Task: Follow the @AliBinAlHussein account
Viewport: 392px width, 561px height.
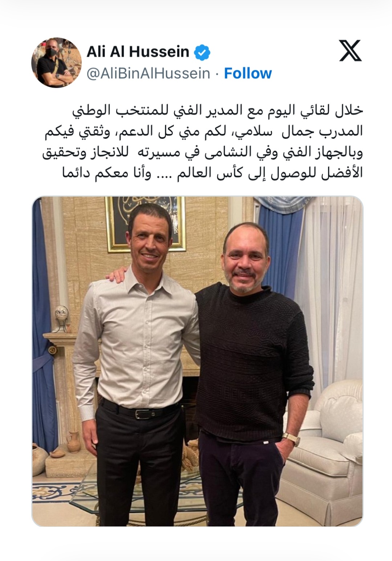Action: tap(248, 73)
